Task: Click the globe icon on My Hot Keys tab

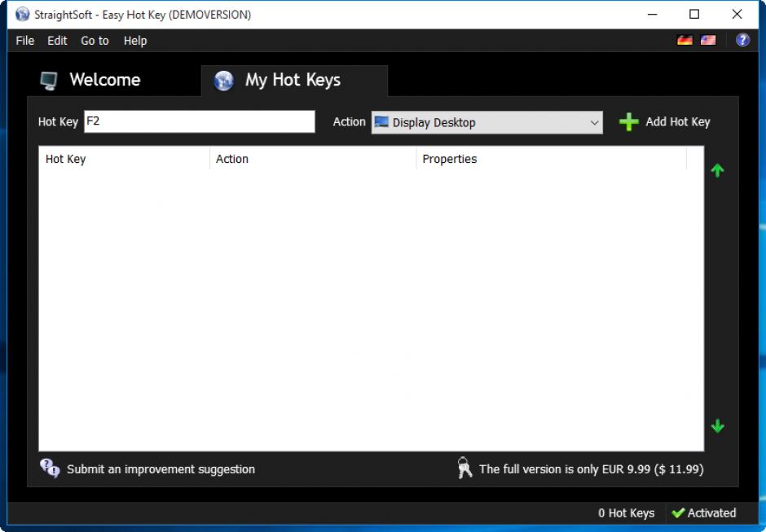Action: pos(224,81)
